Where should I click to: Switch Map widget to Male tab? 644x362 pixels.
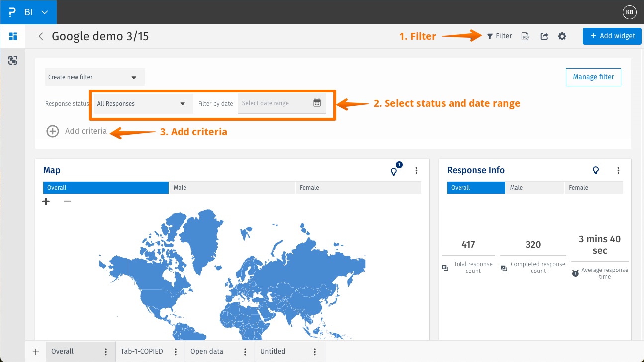pos(232,188)
